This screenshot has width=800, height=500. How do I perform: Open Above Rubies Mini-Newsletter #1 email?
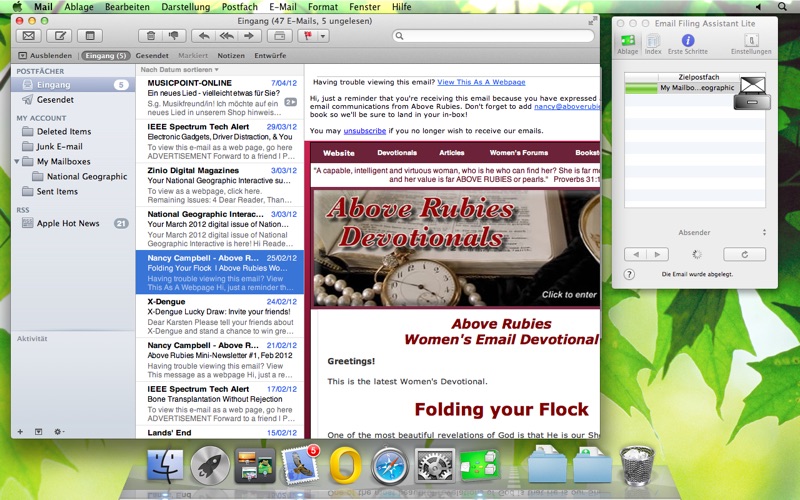[x=220, y=360]
